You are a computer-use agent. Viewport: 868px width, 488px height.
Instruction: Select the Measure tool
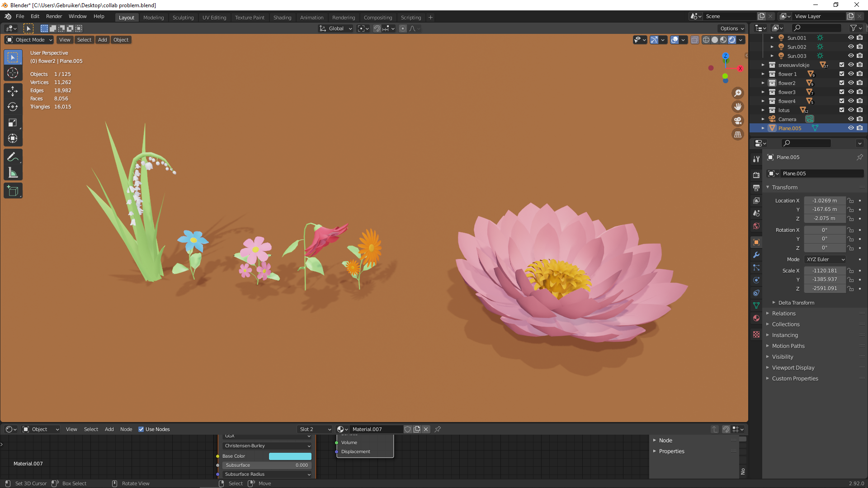point(13,173)
